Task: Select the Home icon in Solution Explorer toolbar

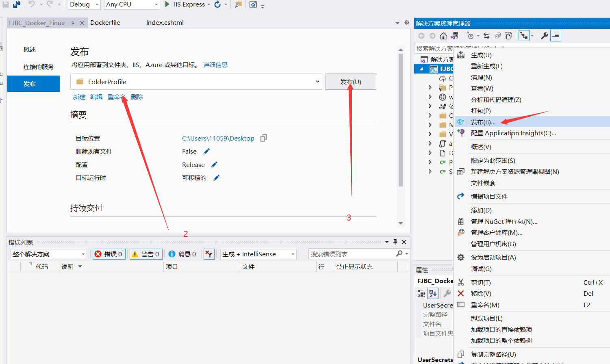Action: [443, 35]
